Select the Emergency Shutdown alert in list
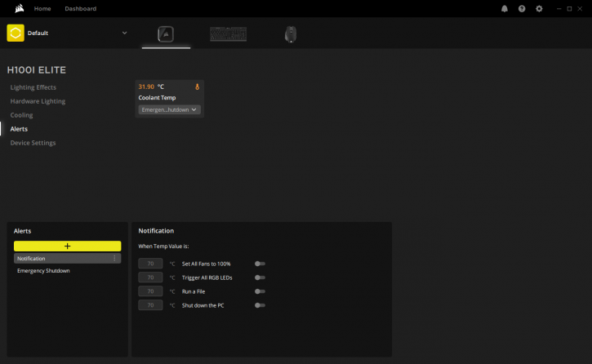This screenshot has width=592, height=364. coord(68,271)
